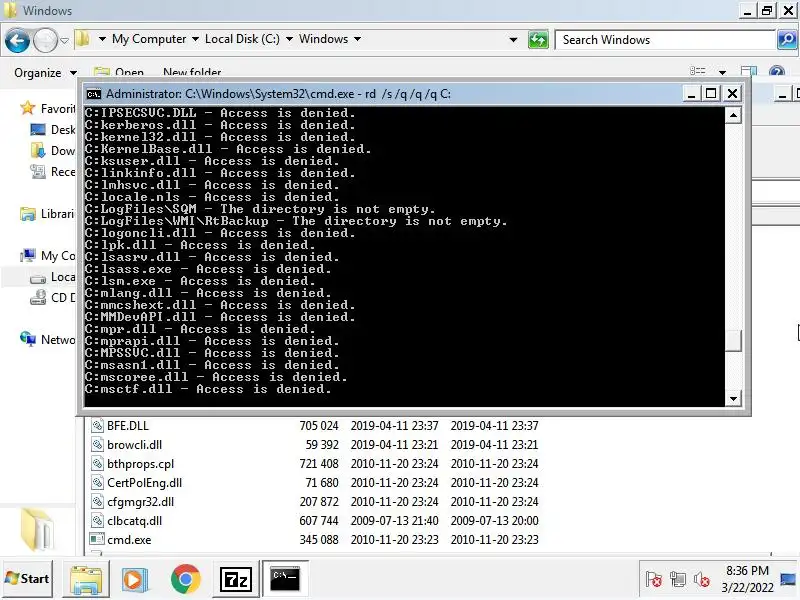Click size value 721 408

(x=319, y=464)
